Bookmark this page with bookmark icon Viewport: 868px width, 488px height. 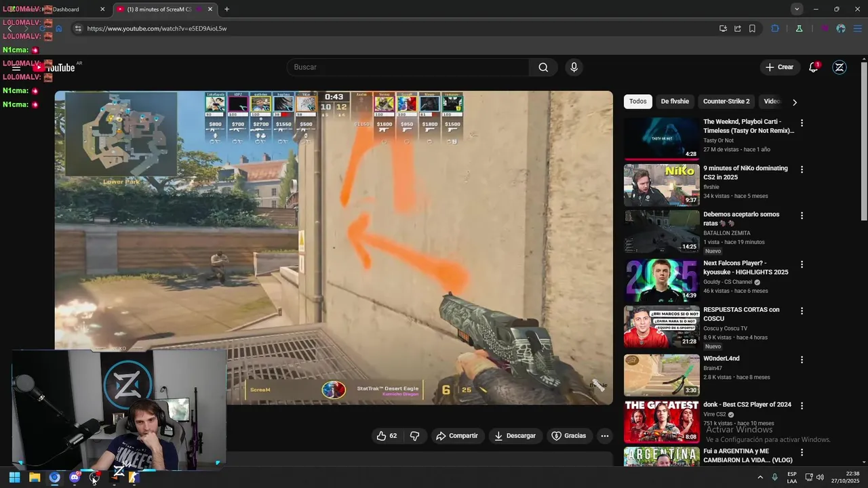point(753,28)
